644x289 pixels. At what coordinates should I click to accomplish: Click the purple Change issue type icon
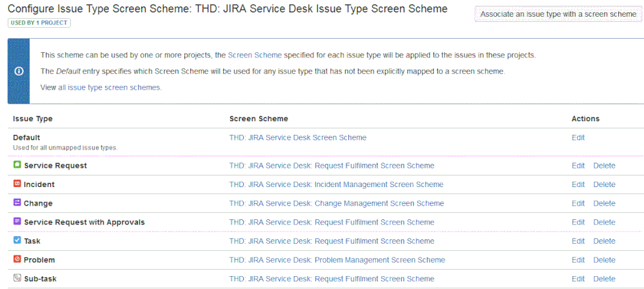[x=17, y=203]
